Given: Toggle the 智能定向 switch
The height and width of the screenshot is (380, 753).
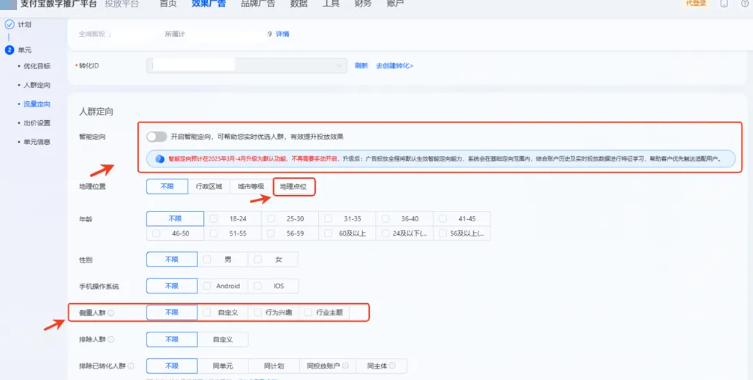Looking at the screenshot, I should pos(157,137).
